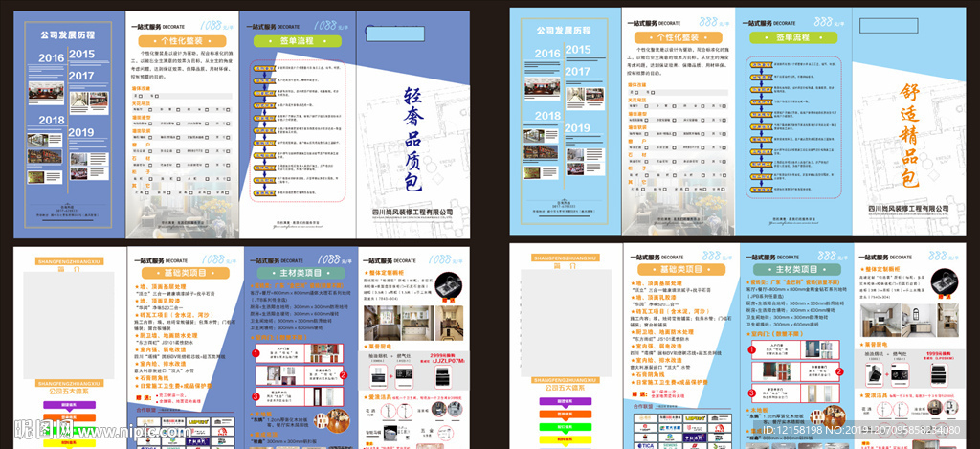Image resolution: width=980 pixels, height=449 pixels.
Task: Select year 2016 on the light-blue timeline
Action: (x=547, y=54)
